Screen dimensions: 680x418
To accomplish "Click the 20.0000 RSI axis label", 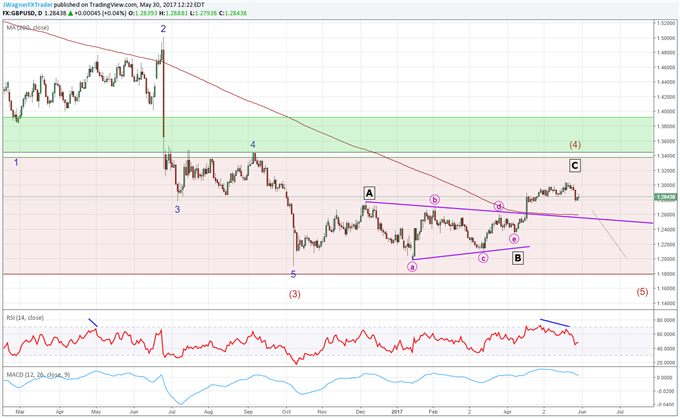I will point(666,363).
